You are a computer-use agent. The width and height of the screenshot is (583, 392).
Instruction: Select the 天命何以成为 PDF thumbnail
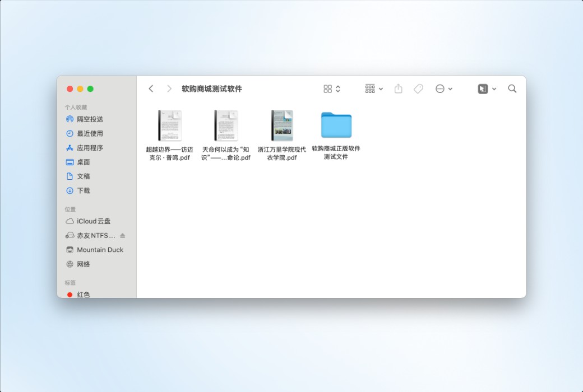point(226,125)
